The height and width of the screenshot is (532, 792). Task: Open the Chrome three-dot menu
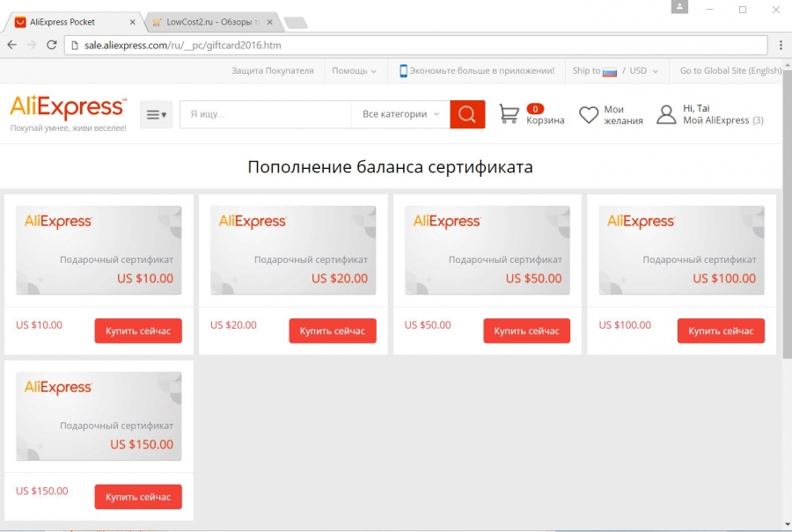(x=781, y=45)
